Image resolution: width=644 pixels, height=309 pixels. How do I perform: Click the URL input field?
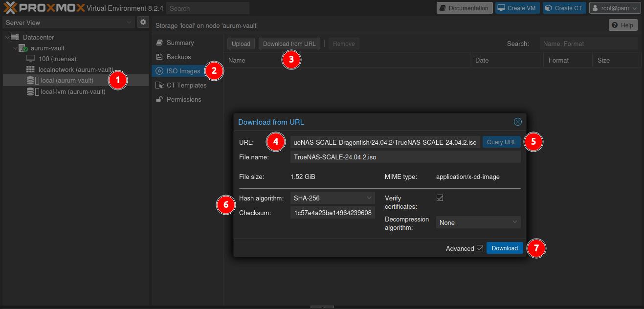click(x=385, y=142)
